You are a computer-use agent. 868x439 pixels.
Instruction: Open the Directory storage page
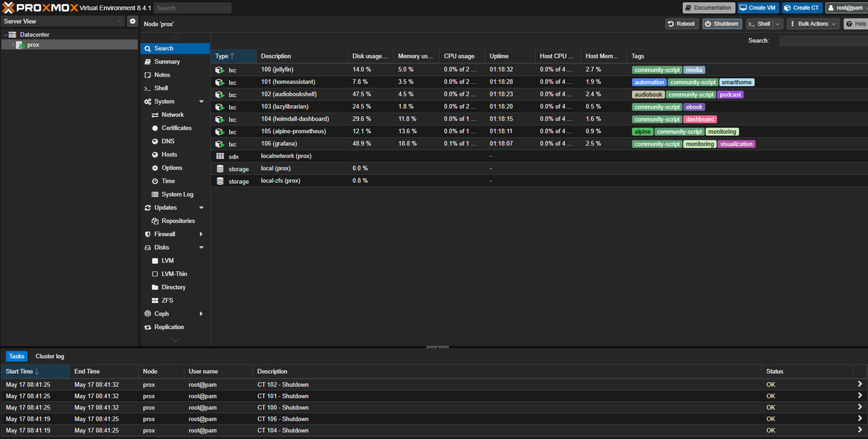coord(174,287)
